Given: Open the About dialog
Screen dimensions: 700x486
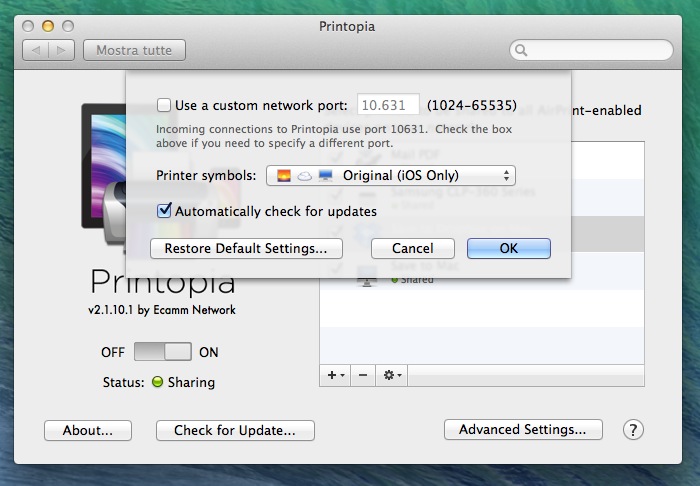Looking at the screenshot, I should click(88, 430).
